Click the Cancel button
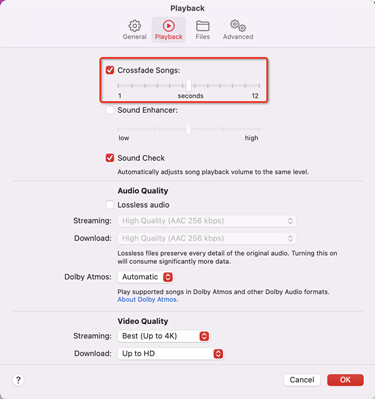 click(x=302, y=380)
